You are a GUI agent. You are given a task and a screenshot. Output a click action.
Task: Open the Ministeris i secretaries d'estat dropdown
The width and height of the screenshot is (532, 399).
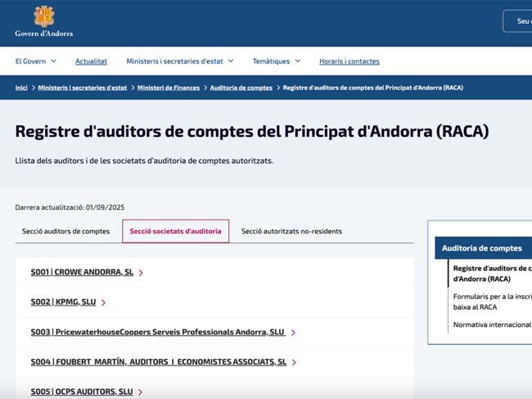pos(179,61)
